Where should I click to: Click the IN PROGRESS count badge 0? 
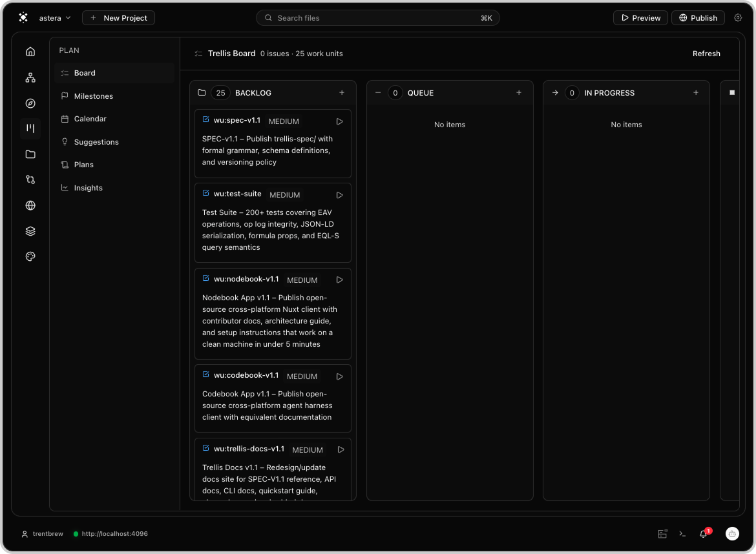(x=572, y=93)
